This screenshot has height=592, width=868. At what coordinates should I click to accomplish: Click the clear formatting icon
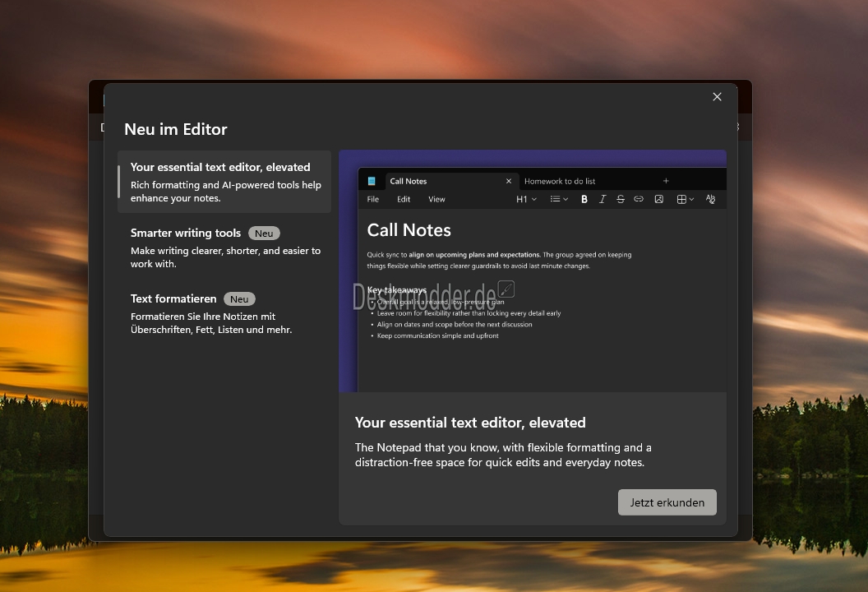711,199
